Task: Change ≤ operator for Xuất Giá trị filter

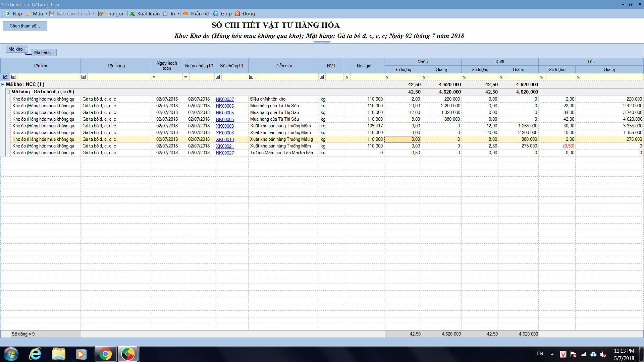Action: tap(501, 77)
